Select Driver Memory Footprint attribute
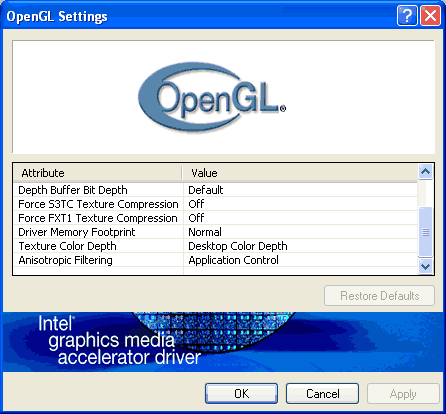Viewport: 446px width, 414px height. click(77, 232)
